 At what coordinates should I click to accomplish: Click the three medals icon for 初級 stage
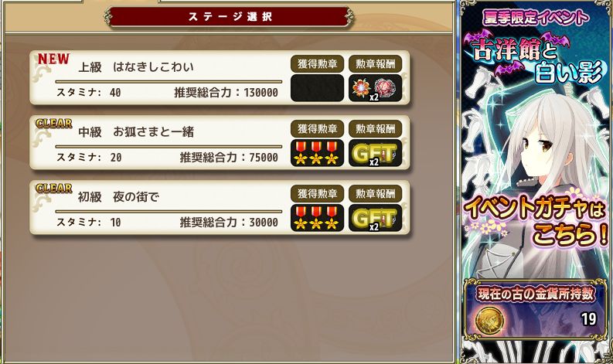(317, 218)
